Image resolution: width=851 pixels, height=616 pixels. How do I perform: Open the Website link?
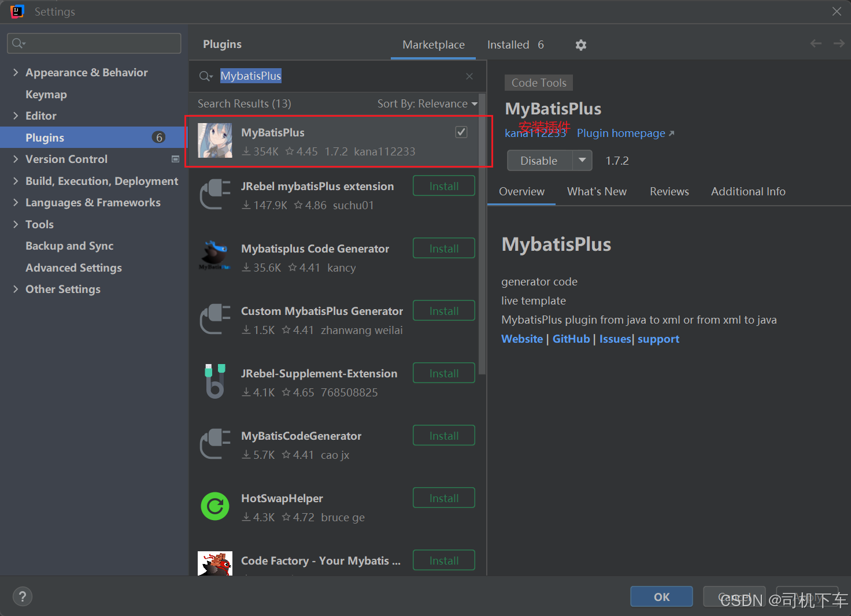(522, 339)
